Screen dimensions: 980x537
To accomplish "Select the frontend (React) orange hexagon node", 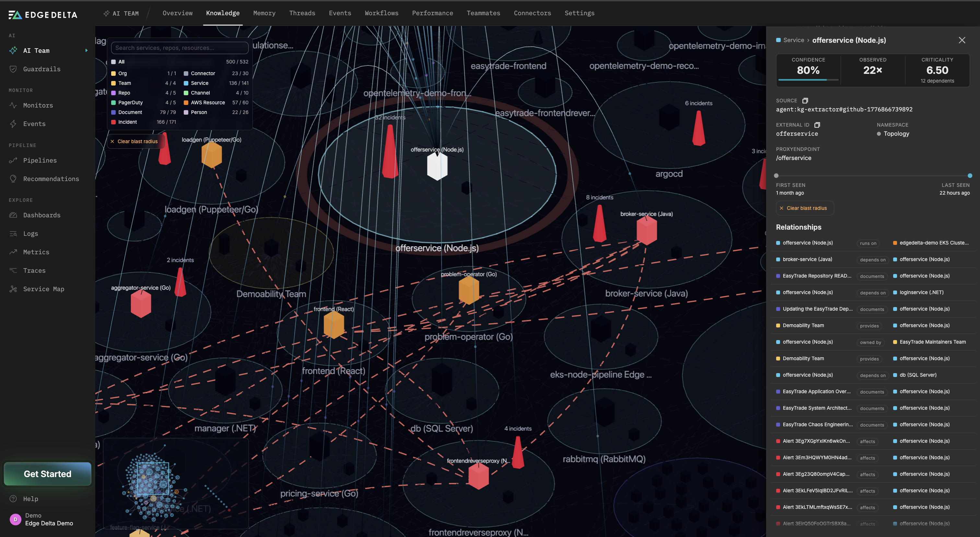I will coord(334,325).
